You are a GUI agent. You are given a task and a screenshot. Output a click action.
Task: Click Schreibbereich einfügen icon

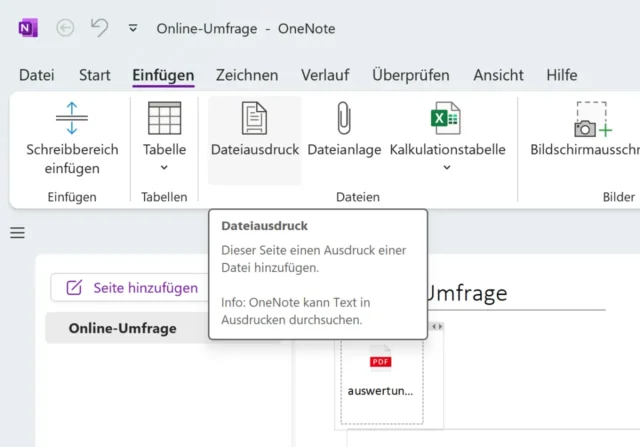click(x=72, y=118)
